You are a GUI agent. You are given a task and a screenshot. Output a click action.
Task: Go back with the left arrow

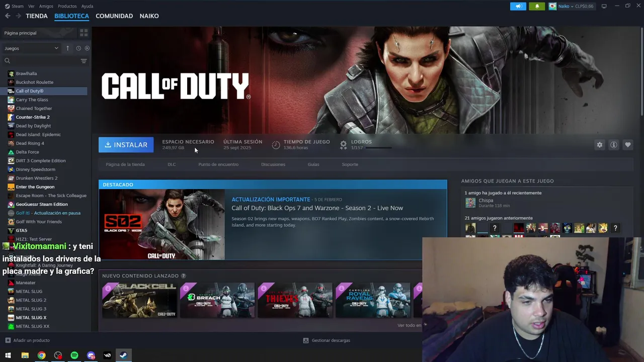click(x=8, y=16)
